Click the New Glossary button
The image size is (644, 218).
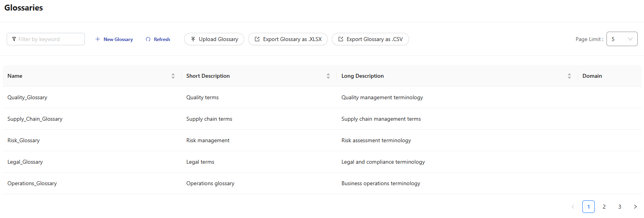114,39
